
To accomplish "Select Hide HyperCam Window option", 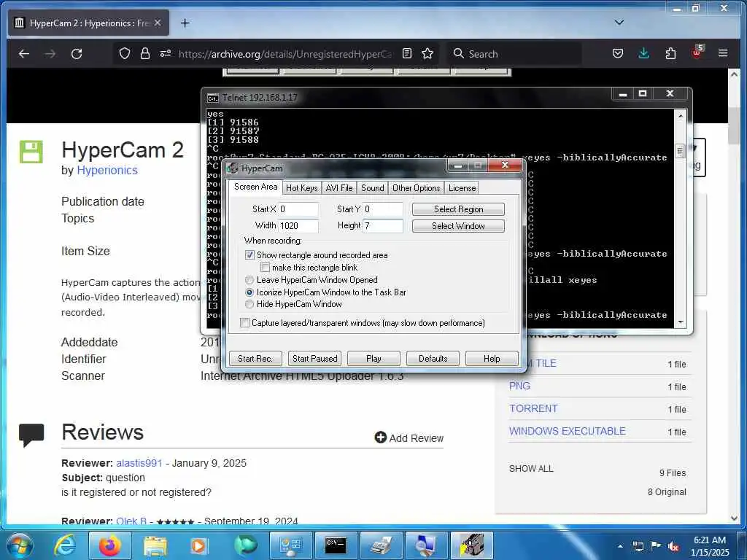I will (249, 304).
